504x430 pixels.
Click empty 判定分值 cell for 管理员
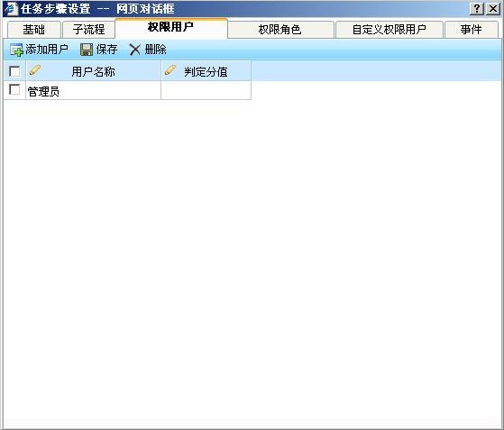tap(206, 90)
